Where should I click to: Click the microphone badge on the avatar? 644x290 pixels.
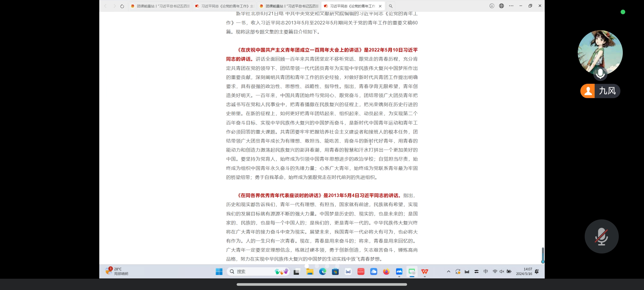click(x=600, y=74)
